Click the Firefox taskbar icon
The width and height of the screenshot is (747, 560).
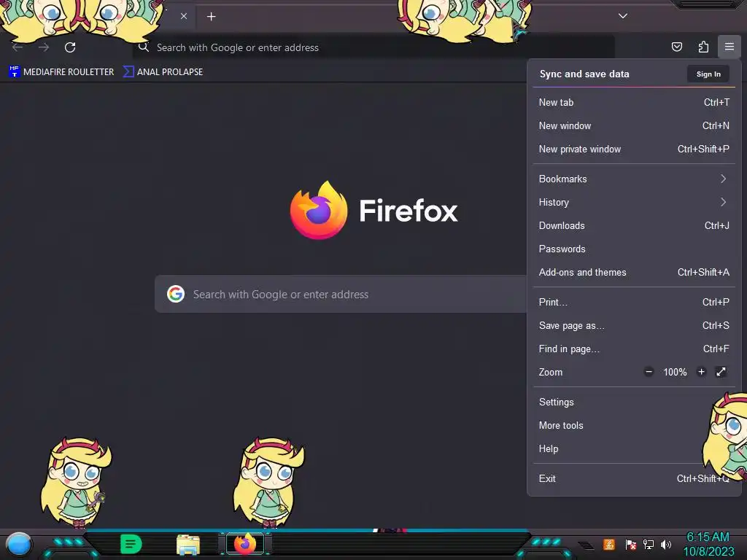245,544
